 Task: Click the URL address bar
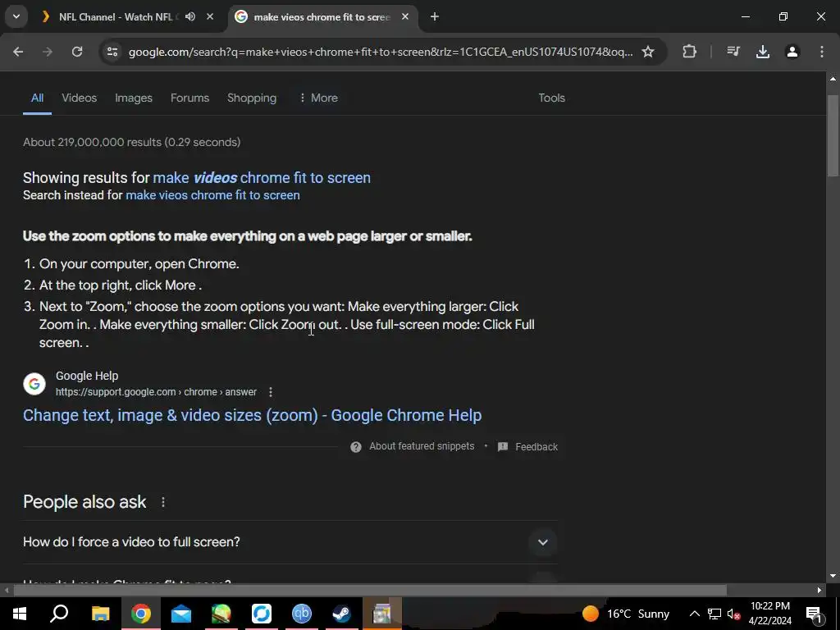tap(381, 52)
